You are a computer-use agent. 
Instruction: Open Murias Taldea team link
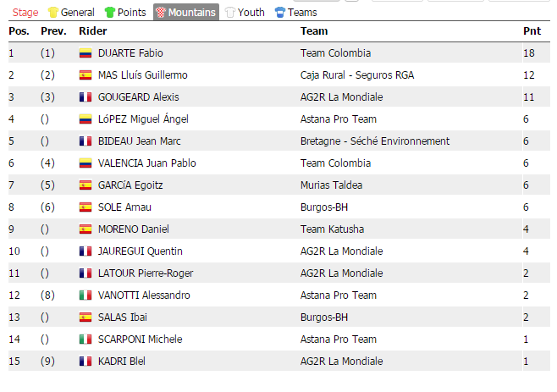332,185
